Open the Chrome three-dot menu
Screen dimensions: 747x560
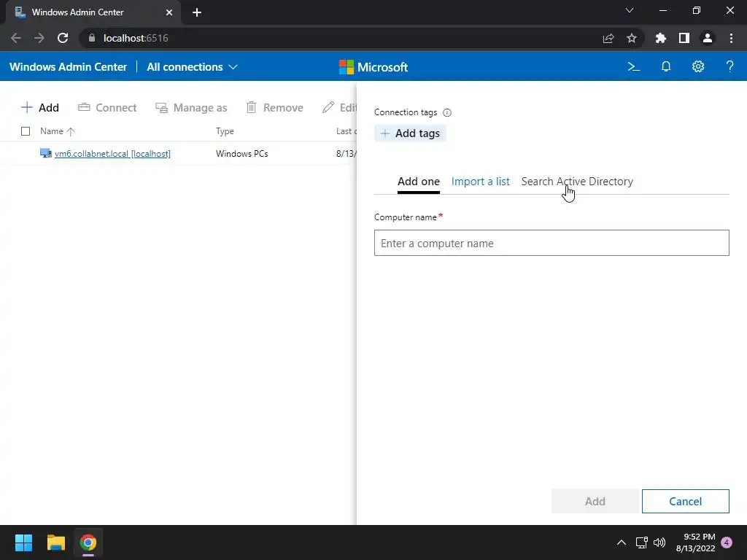pyautogui.click(x=731, y=38)
